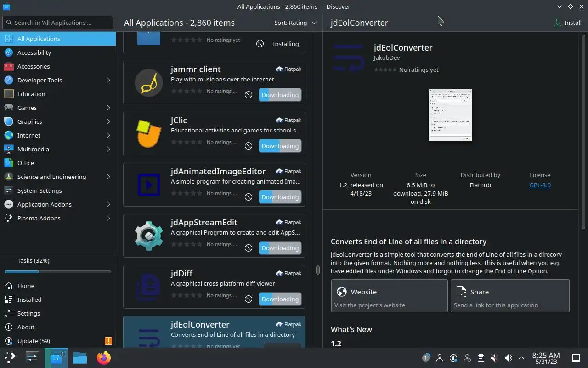Open the About page

coord(58,327)
